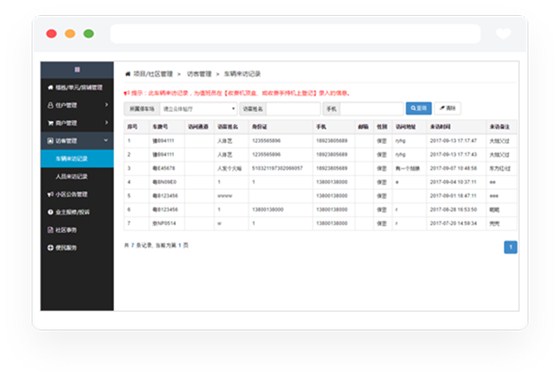Click the blue 查询 search button
The width and height of the screenshot is (560, 378).
click(x=419, y=108)
